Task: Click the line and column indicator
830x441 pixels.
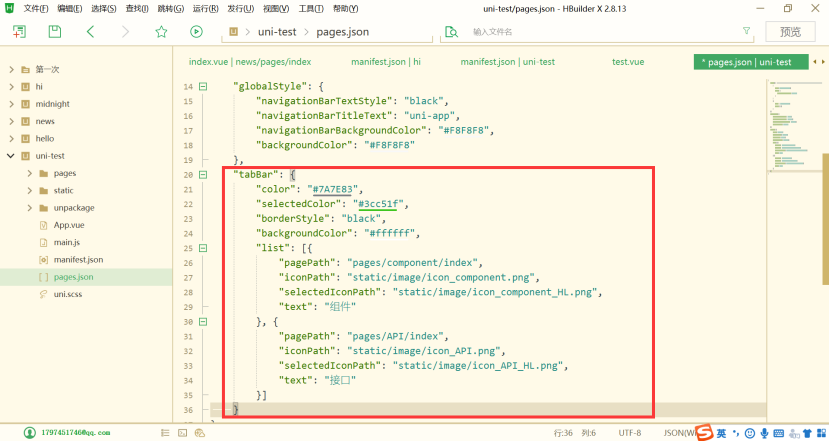Action: point(575,433)
